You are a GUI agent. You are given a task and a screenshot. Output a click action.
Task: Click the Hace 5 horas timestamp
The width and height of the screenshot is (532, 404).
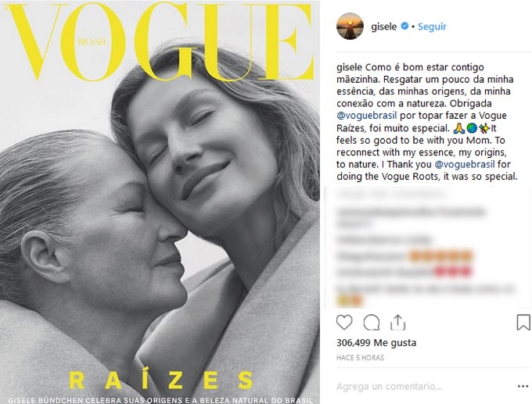(x=360, y=358)
